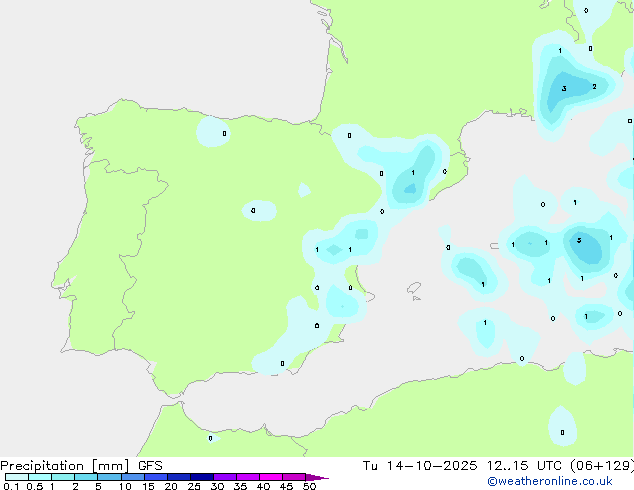Screen dimensions: 634x490
Task: Click legend scale label '35'
Action: (x=240, y=486)
